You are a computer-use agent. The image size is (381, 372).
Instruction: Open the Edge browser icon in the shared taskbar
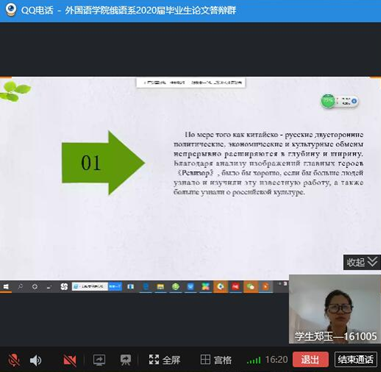click(x=146, y=286)
